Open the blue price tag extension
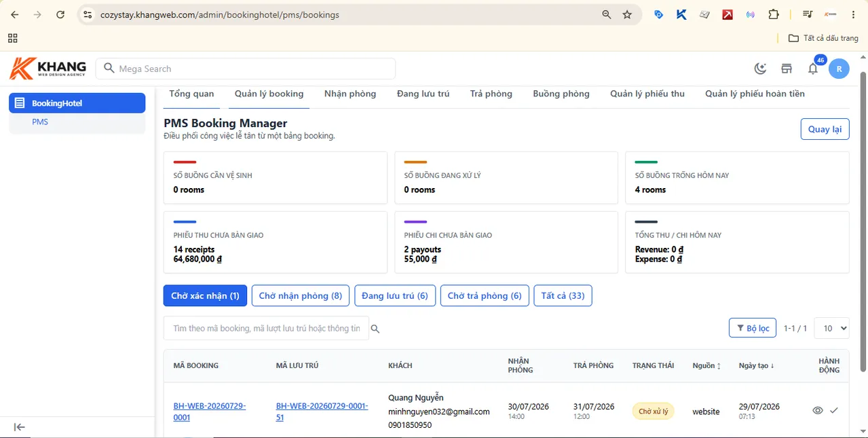The width and height of the screenshot is (868, 438). (x=658, y=14)
